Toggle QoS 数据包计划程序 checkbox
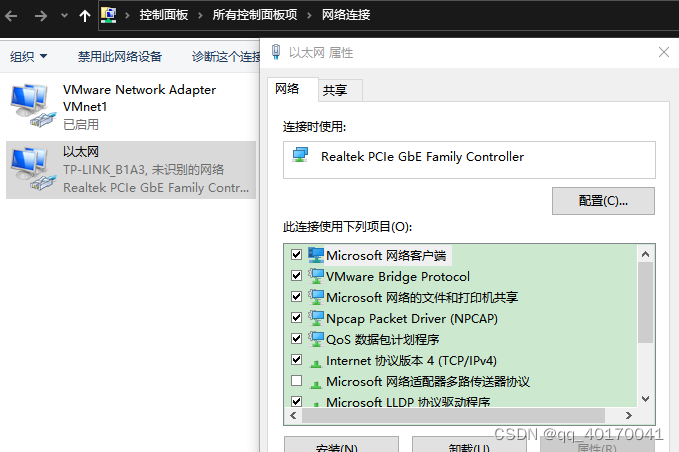Screen dimensions: 679x452 296,338
